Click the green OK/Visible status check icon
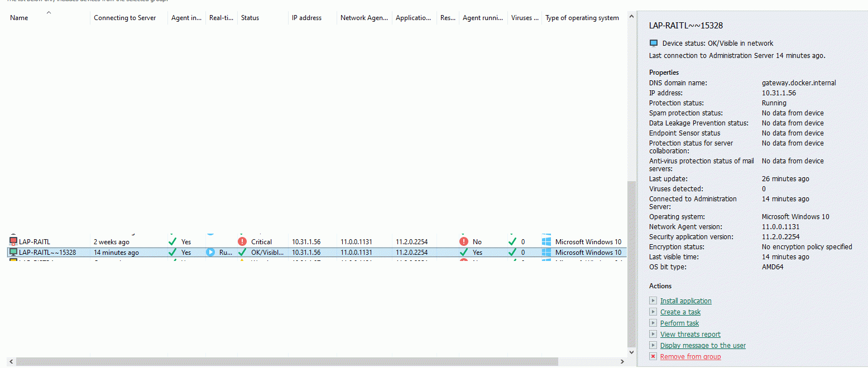The height and width of the screenshot is (368, 868). (242, 252)
